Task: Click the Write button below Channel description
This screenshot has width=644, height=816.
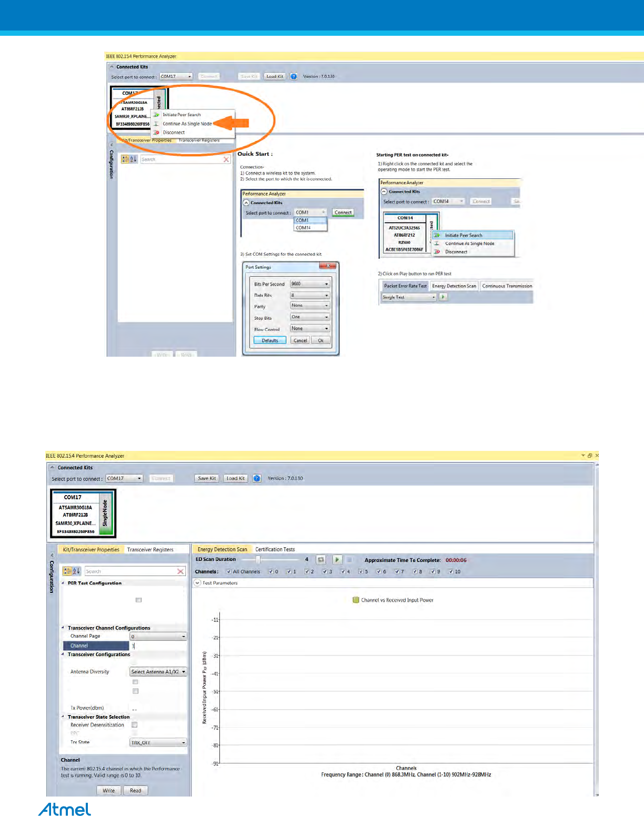Action: click(x=109, y=790)
